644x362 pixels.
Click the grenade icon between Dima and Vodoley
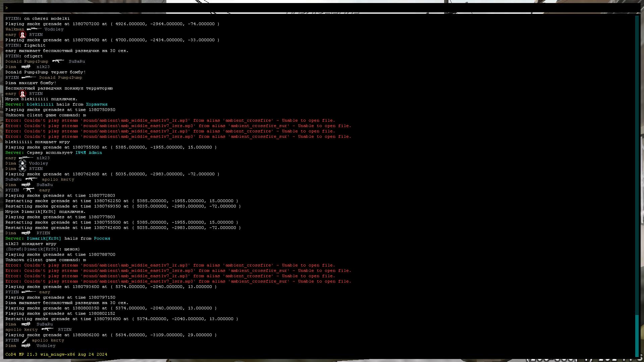(x=22, y=163)
